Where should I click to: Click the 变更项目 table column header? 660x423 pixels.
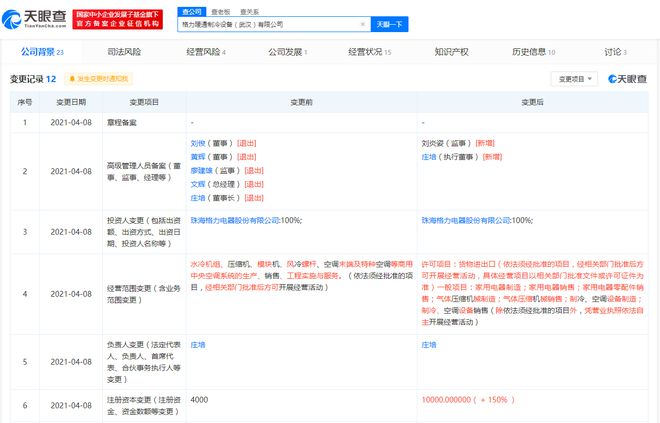coord(144,102)
